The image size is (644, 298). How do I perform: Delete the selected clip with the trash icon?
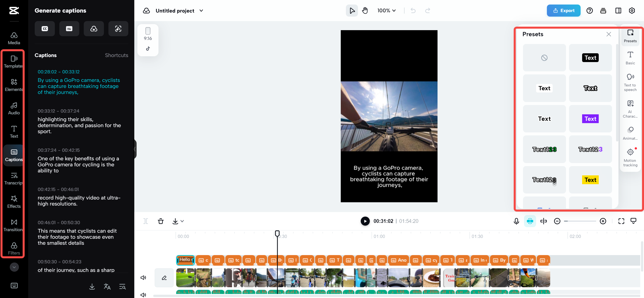click(x=160, y=221)
